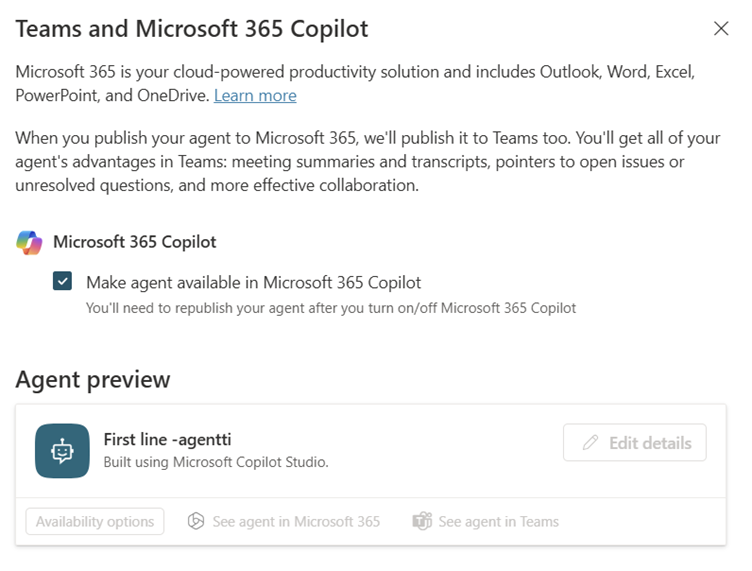The image size is (752, 571).
Task: Open the Availability options button
Action: 95,521
